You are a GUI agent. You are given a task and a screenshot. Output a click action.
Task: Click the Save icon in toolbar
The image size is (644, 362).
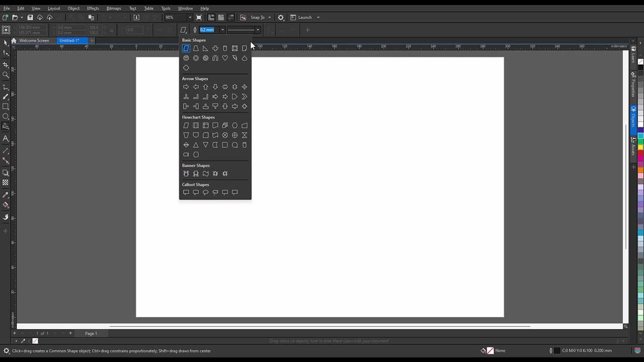pyautogui.click(x=30, y=18)
